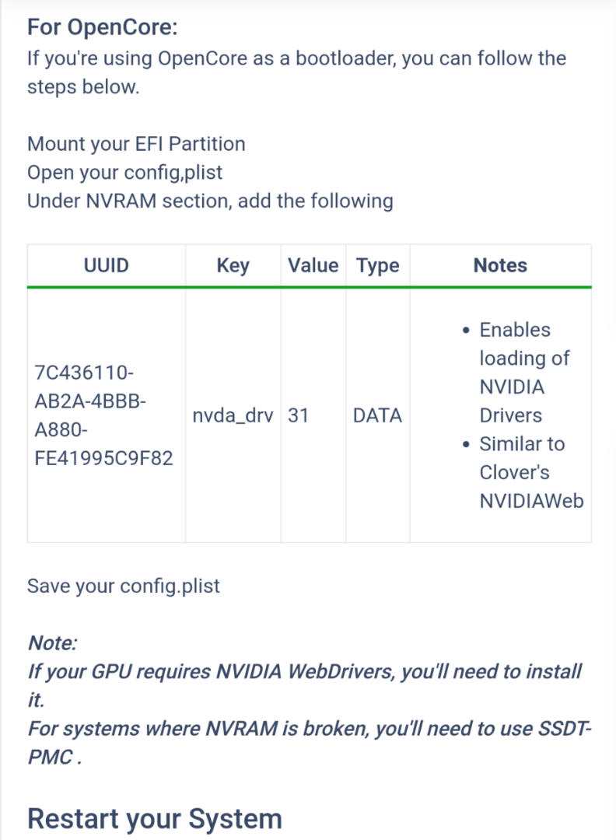Click the Notes column header
The height and width of the screenshot is (840, 616).
[x=500, y=265]
